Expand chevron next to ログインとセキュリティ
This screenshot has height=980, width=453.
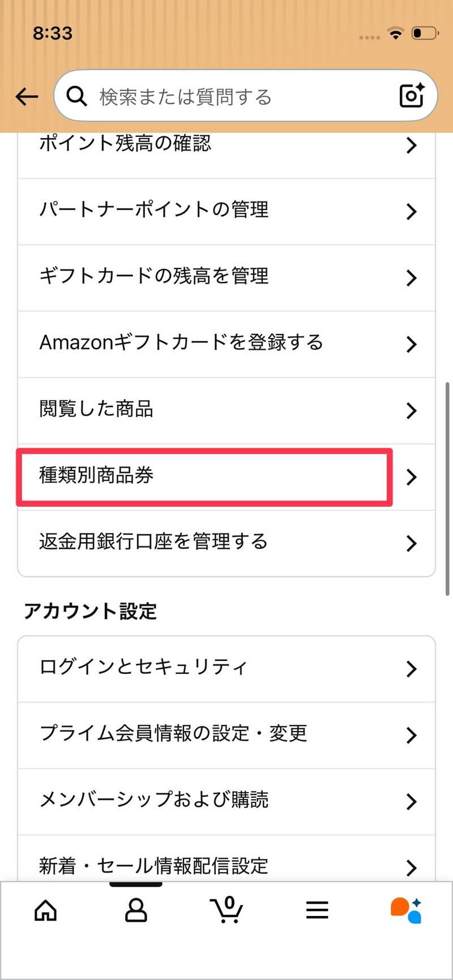click(x=412, y=669)
